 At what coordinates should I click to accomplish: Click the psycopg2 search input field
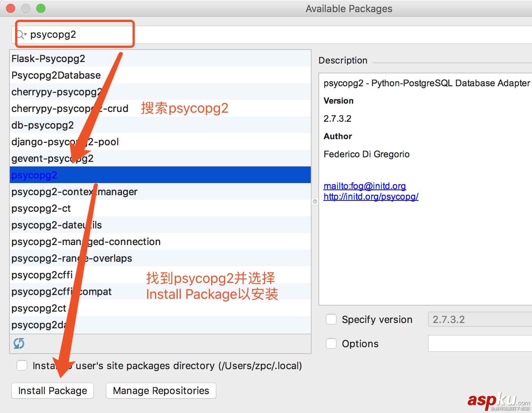(76, 34)
